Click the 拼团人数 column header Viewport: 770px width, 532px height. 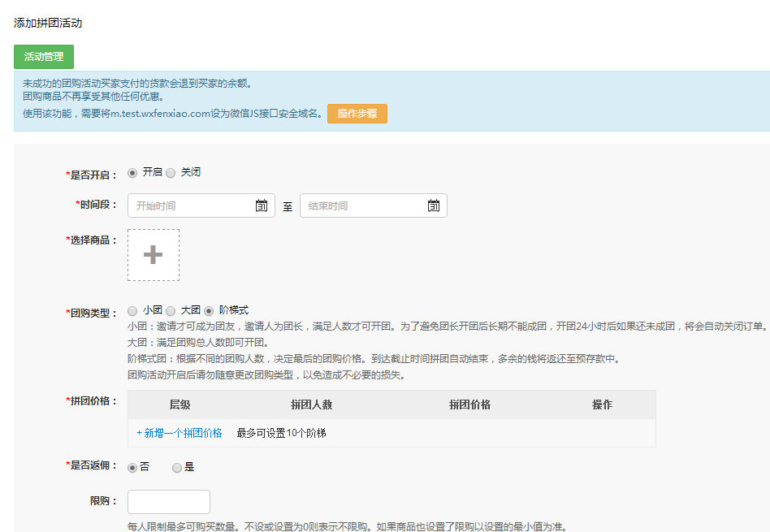pyautogui.click(x=311, y=404)
